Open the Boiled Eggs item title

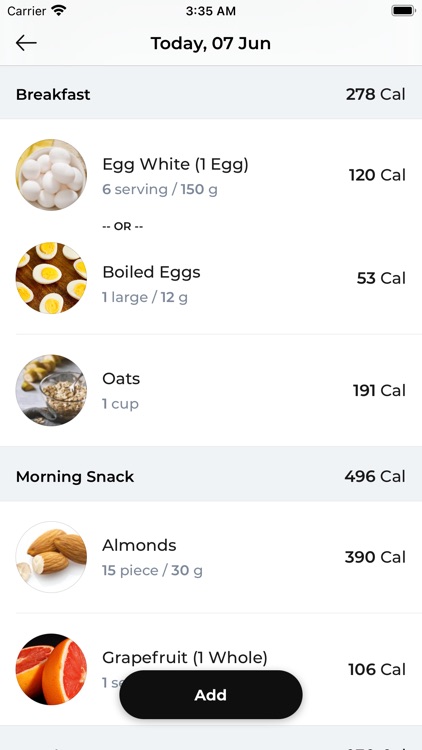(x=151, y=272)
